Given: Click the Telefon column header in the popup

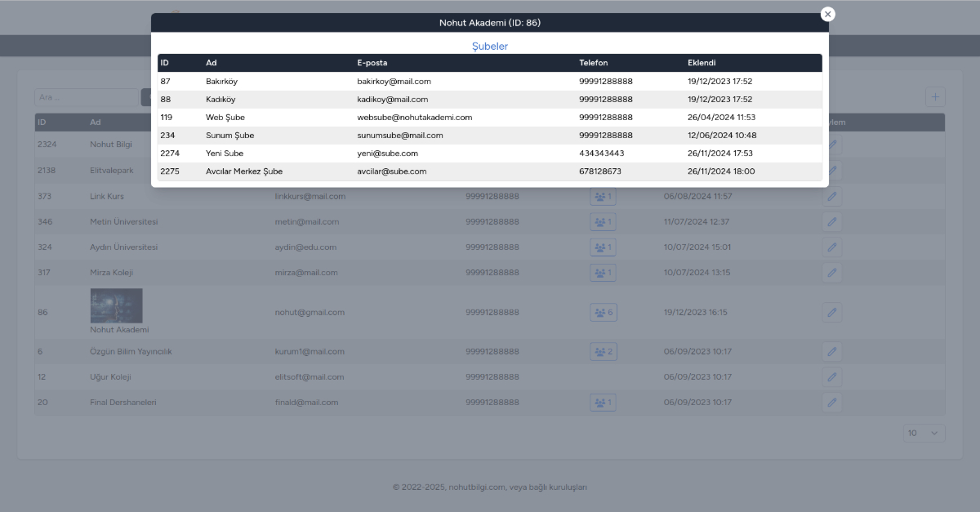Looking at the screenshot, I should pos(593,63).
